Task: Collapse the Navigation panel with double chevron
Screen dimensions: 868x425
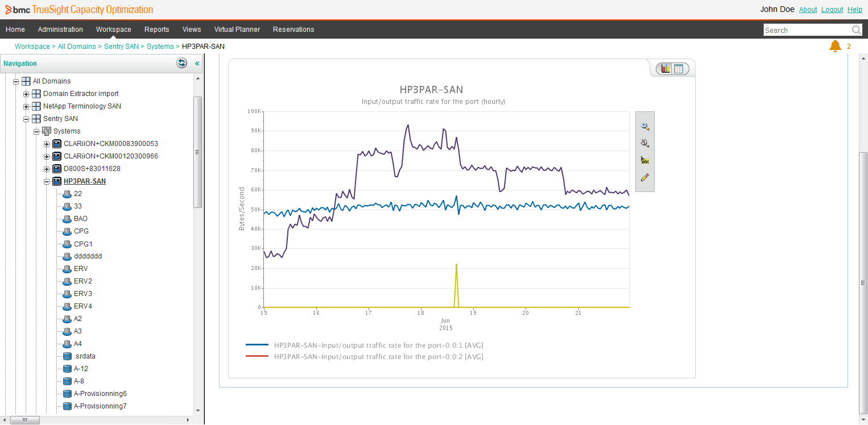Action: point(197,64)
